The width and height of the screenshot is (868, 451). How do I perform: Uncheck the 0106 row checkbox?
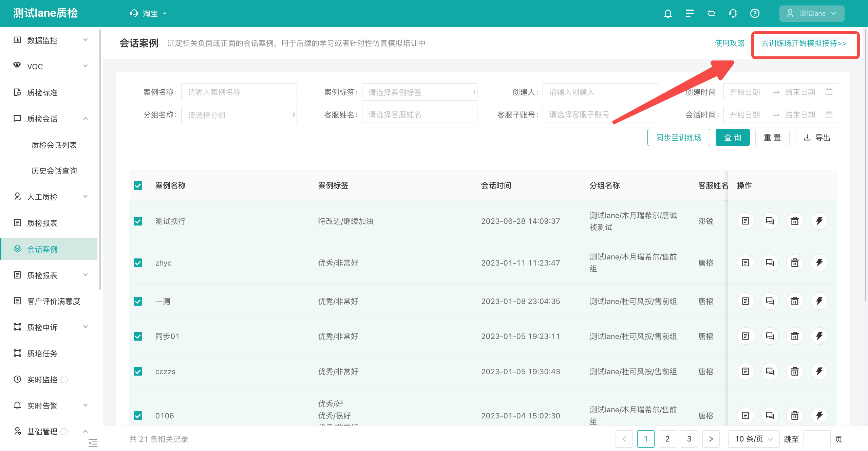(x=138, y=416)
